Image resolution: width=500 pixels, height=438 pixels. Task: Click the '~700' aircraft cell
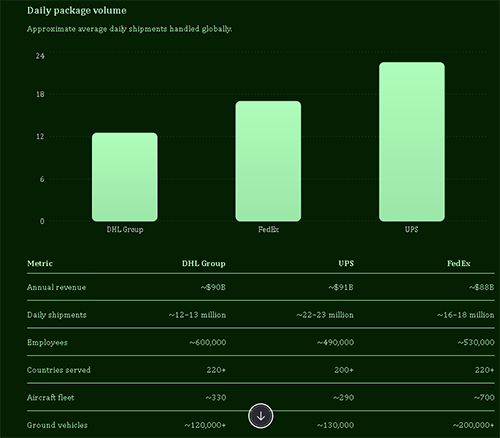pyautogui.click(x=484, y=398)
